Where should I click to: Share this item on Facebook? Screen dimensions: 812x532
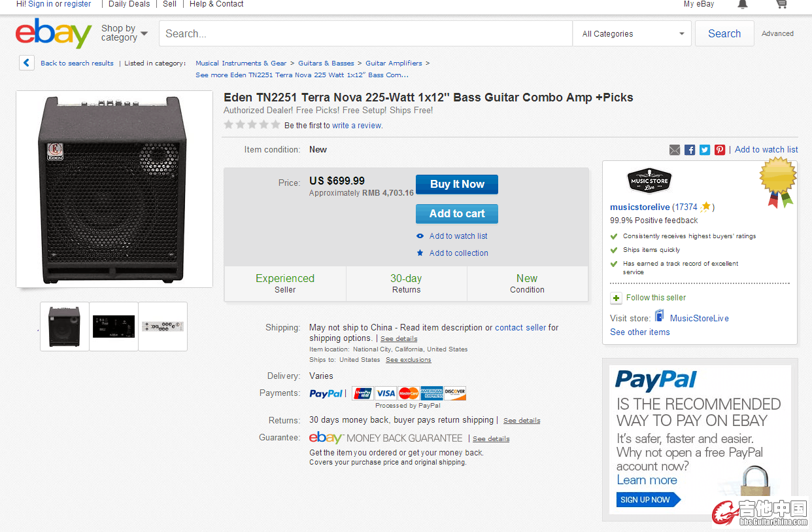click(690, 150)
